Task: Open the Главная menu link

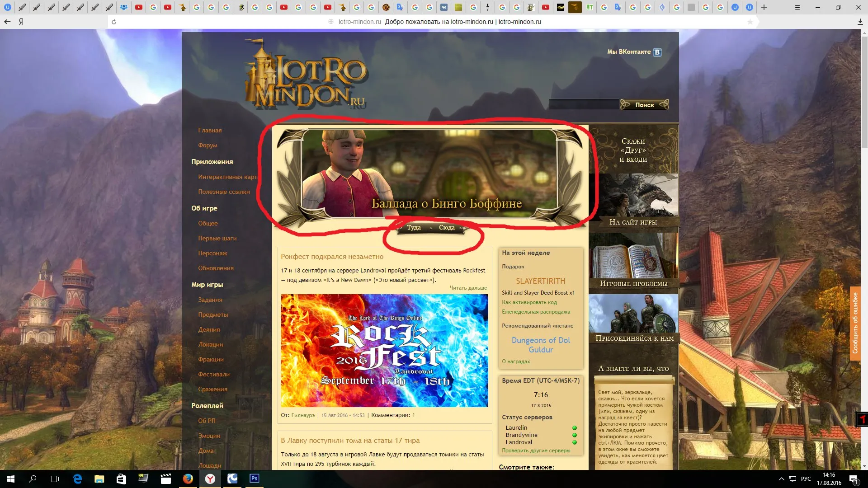Action: pos(210,130)
